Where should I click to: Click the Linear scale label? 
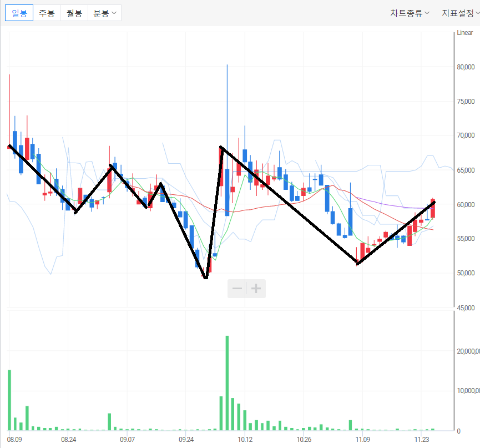tap(464, 32)
